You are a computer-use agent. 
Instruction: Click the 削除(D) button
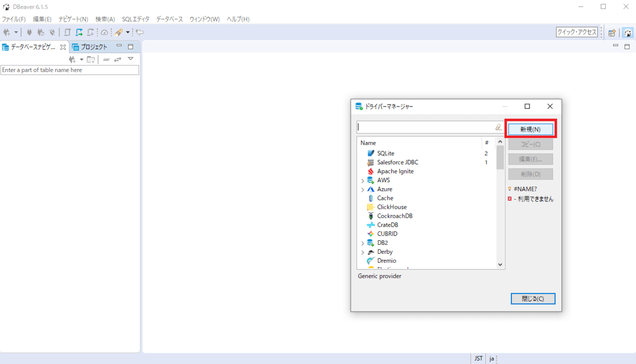click(x=531, y=174)
